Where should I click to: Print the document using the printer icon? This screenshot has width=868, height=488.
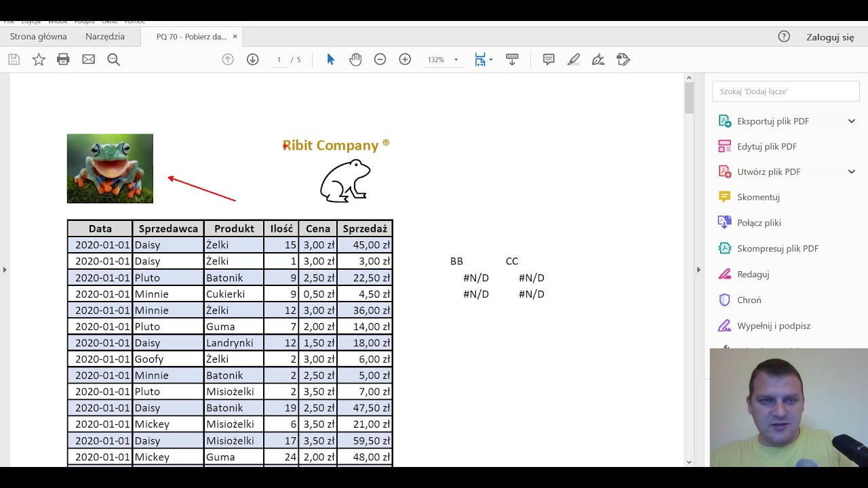tap(63, 60)
